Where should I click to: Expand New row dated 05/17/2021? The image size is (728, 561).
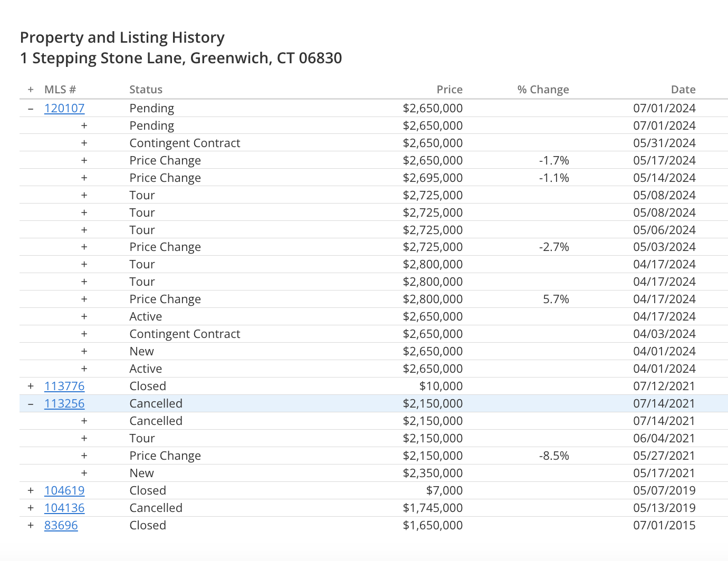coord(84,473)
